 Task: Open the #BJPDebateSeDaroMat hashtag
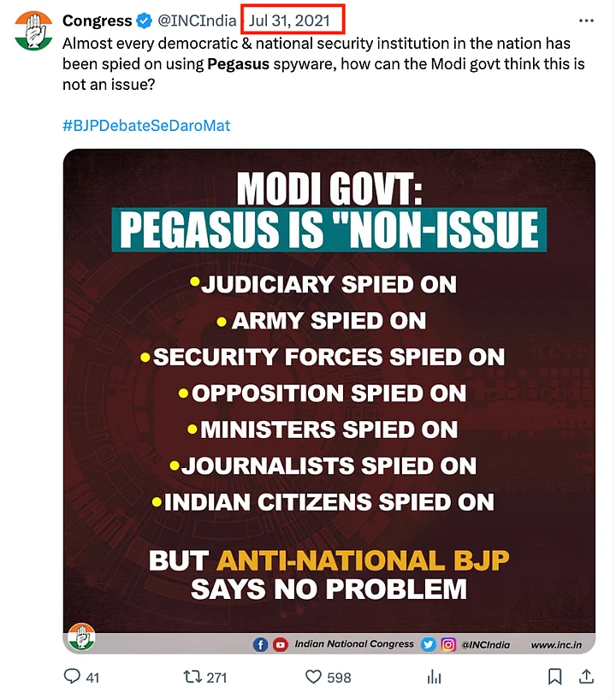click(146, 126)
